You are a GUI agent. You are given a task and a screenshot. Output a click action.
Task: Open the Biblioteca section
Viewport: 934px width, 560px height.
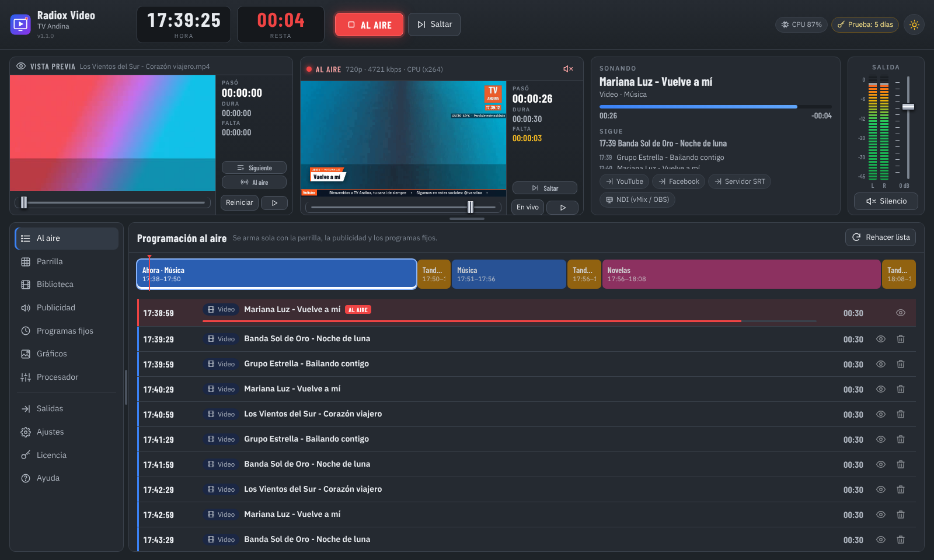67,285
